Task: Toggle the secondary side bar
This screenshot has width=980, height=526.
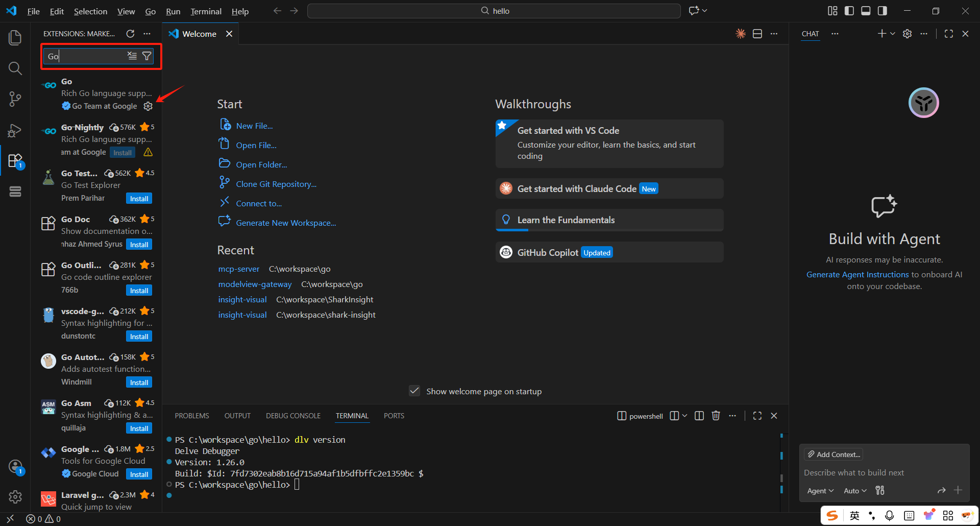Action: (882, 11)
